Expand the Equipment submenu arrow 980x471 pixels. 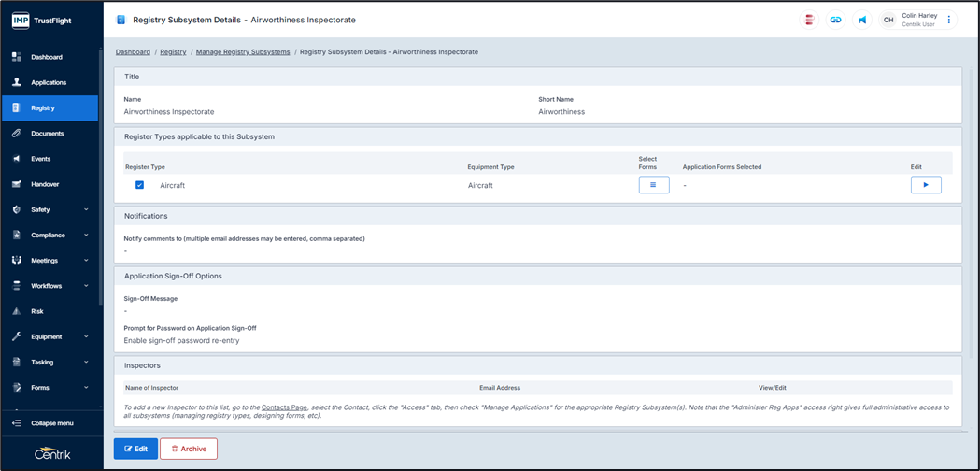pyautogui.click(x=86, y=336)
